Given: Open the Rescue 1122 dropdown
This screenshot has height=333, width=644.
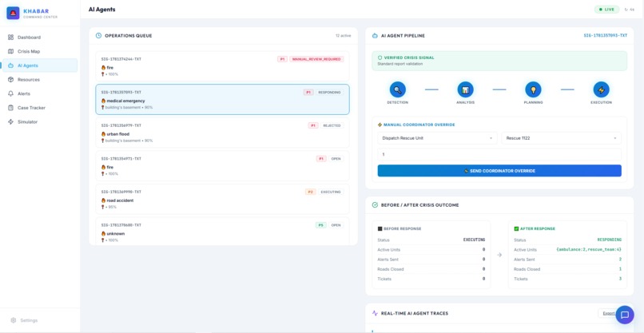Looking at the screenshot, I should [561, 138].
